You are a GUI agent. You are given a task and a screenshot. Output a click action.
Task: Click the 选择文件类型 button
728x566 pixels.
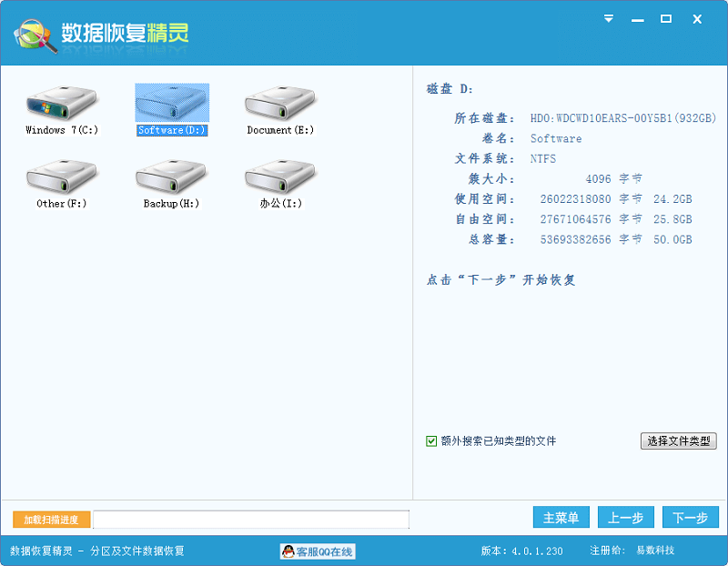677,440
